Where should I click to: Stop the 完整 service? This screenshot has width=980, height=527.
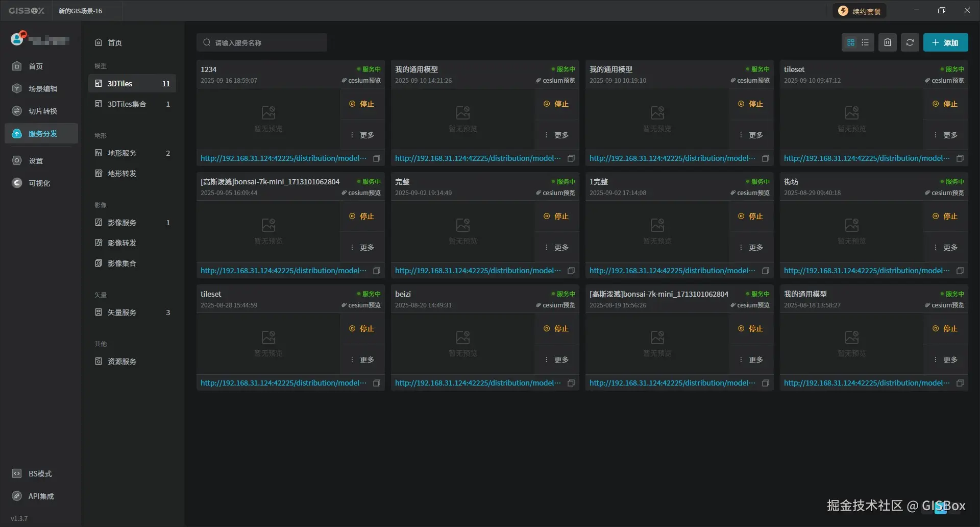(556, 217)
